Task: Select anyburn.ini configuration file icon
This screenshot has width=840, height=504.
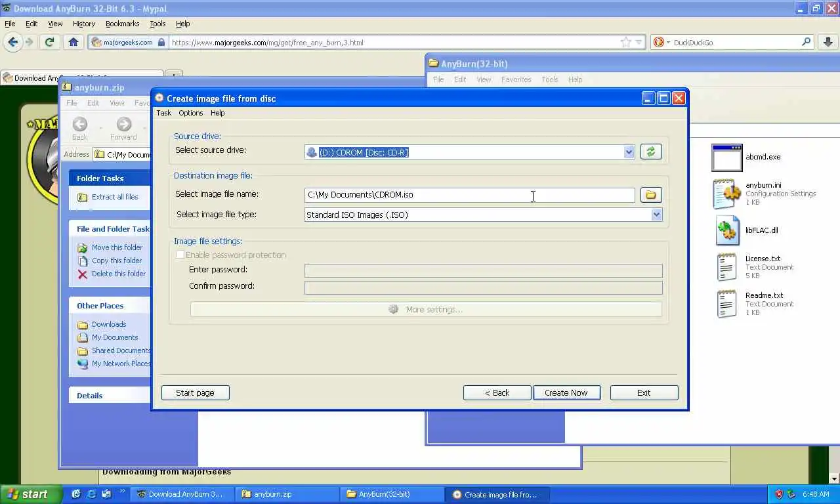Action: tap(727, 194)
